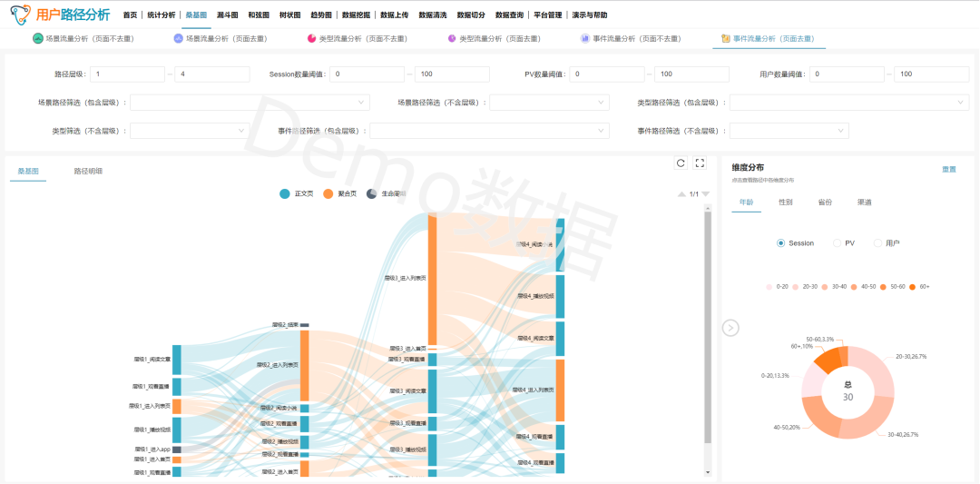980x484 pixels.
Task: Refresh the Sankey chart with the reload icon
Action: (x=681, y=163)
